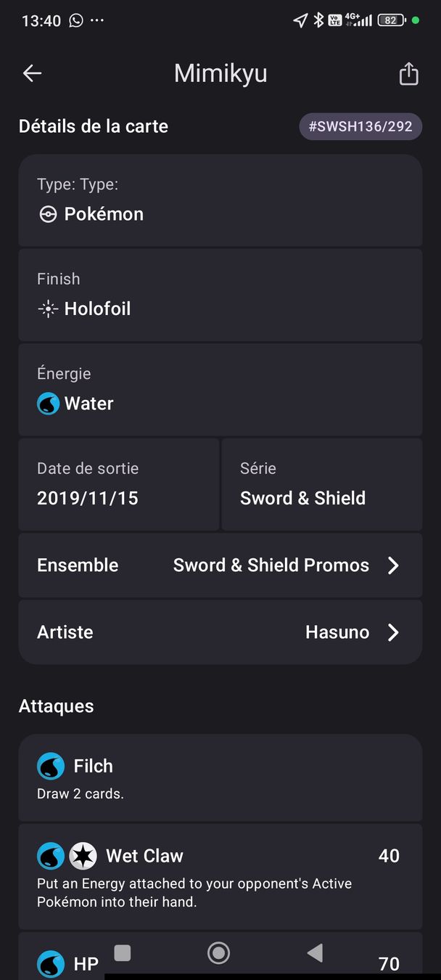
Task: Expand the Ensemble row chevron
Action: click(393, 565)
